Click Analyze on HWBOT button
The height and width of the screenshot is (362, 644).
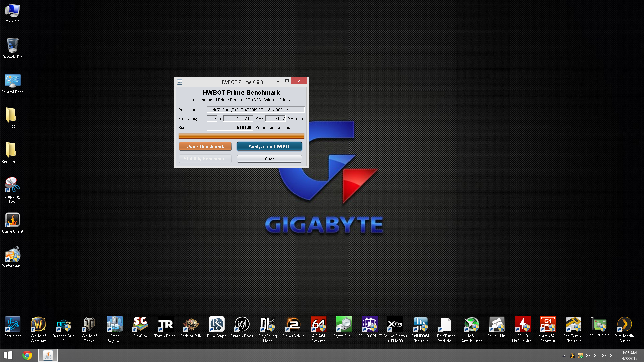coord(269,146)
